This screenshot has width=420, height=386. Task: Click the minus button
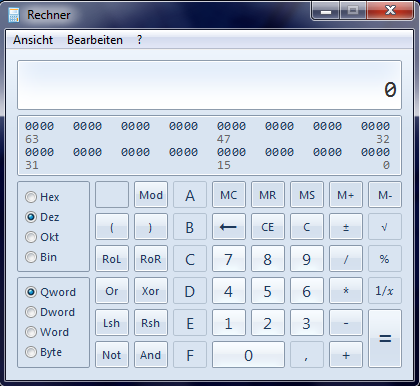tap(346, 323)
